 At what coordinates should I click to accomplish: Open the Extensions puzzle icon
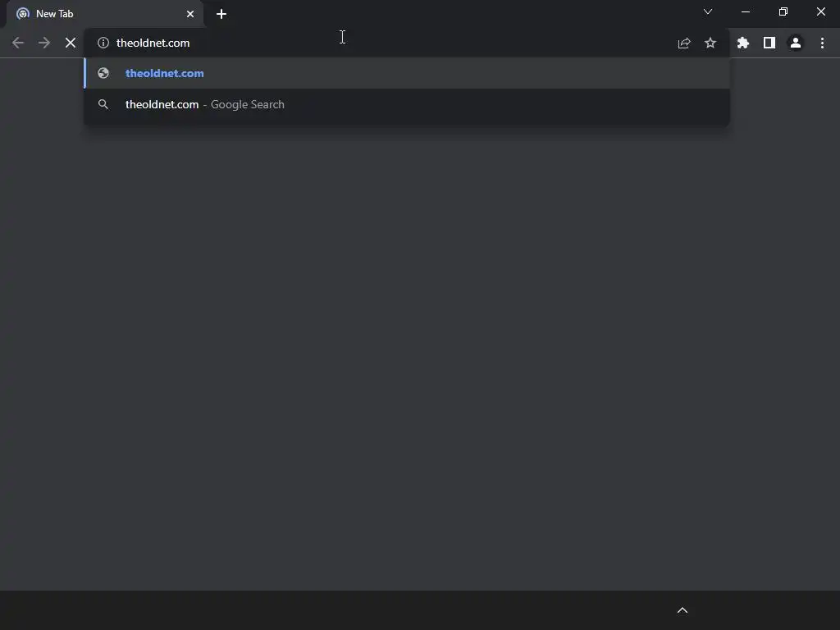coord(743,43)
